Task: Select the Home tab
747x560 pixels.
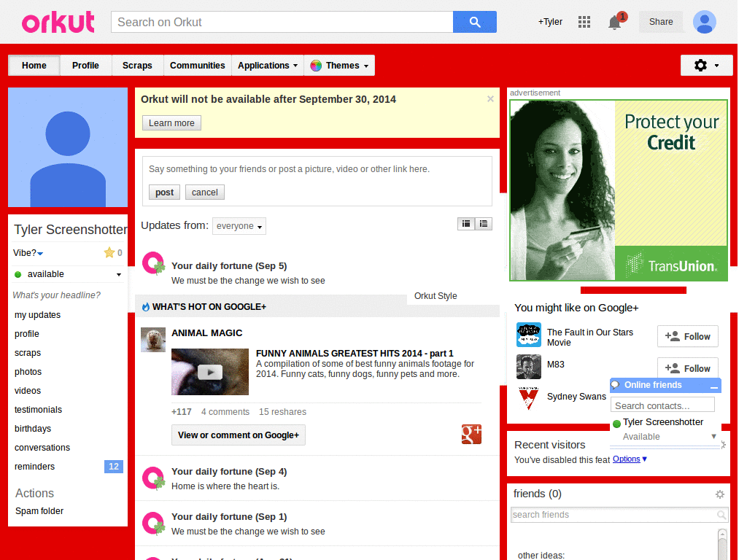Action: (34, 65)
